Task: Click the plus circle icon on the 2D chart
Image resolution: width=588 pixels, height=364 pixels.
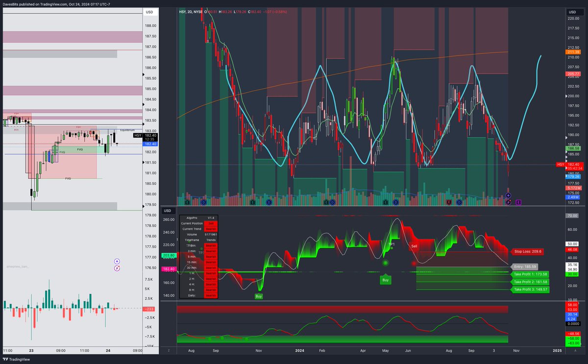Action: [509, 196]
